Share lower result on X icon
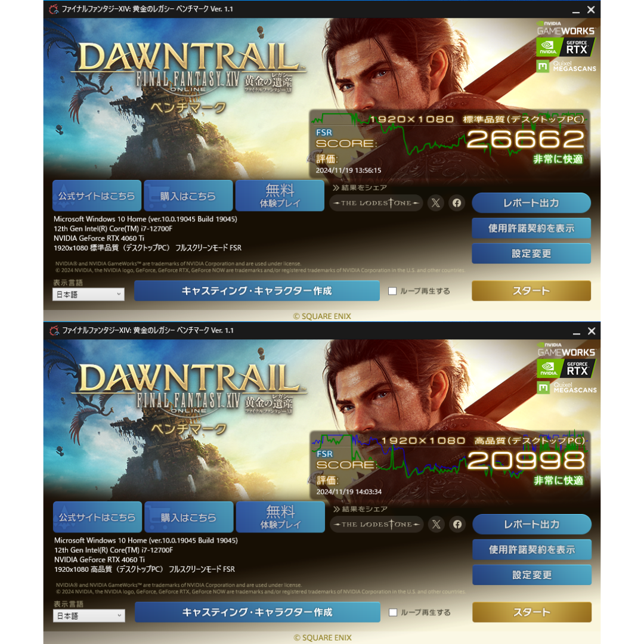Screen dimensions: 644x644 436,525
